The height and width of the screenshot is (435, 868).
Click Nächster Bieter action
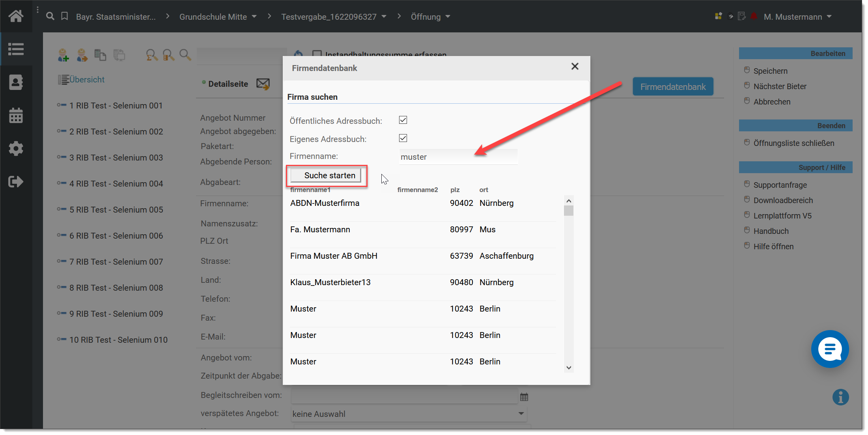pos(780,86)
